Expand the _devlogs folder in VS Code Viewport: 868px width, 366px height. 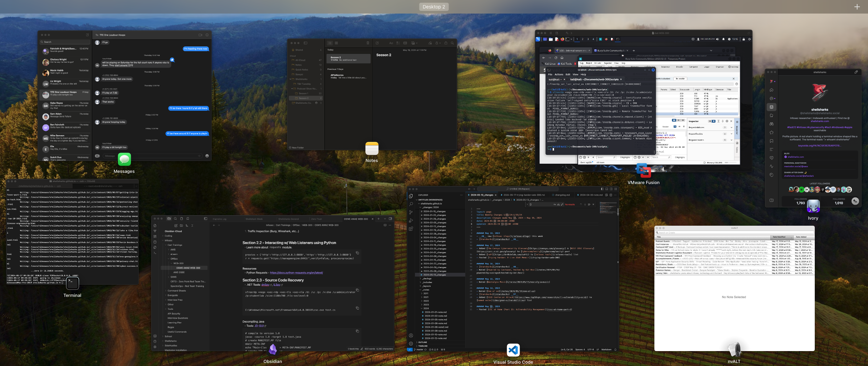(x=427, y=279)
